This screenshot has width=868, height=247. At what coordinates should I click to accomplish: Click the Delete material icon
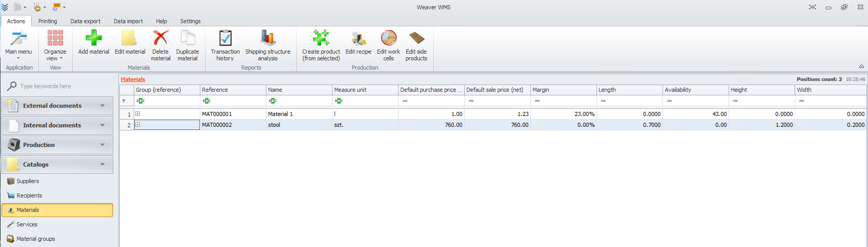click(x=161, y=38)
